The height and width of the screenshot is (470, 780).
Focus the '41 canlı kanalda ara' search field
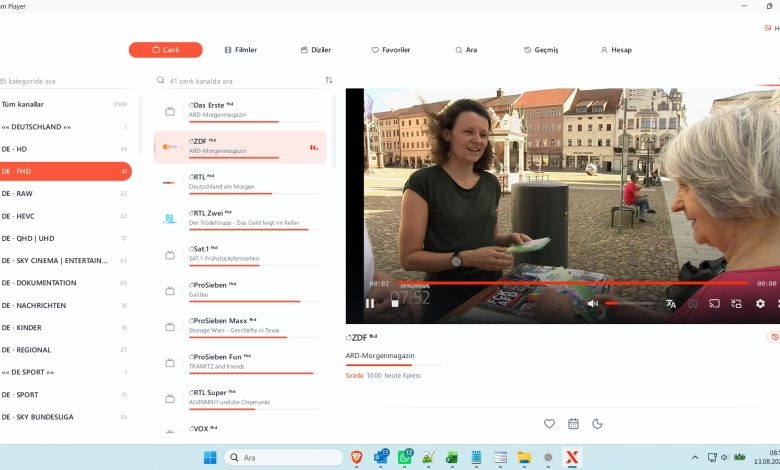244,81
